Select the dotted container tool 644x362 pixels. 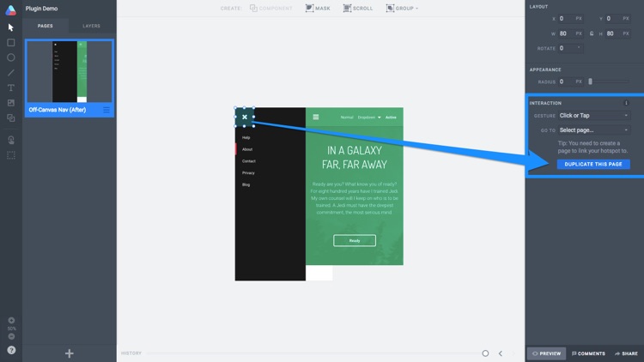coord(10,155)
